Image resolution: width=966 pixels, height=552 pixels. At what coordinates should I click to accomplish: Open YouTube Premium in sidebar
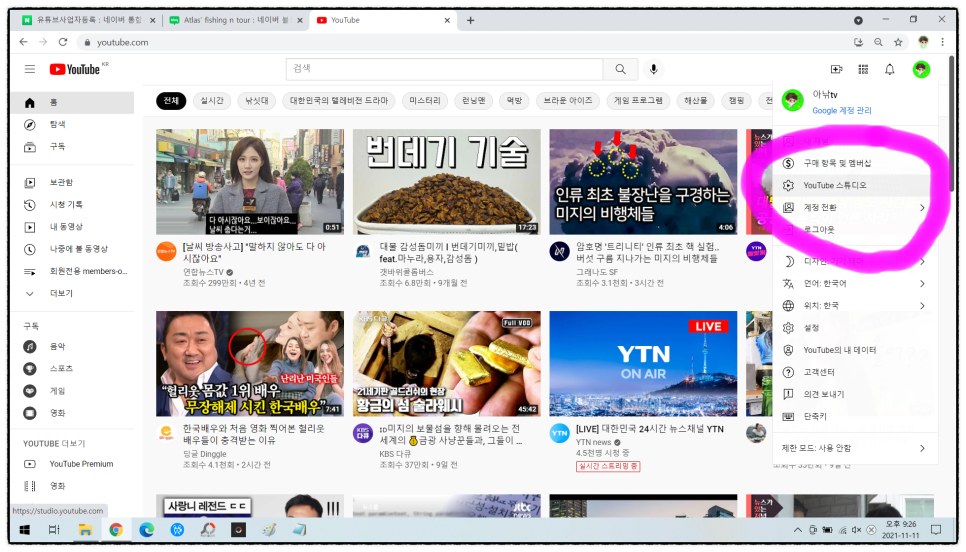click(x=73, y=464)
